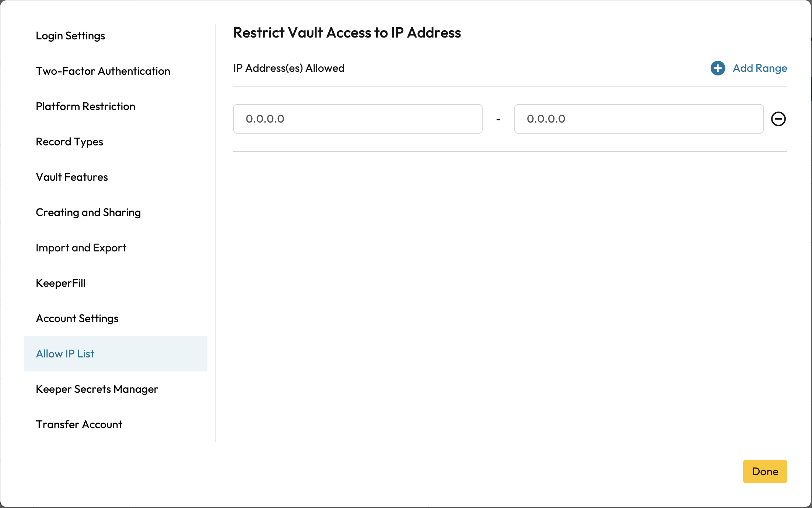
Task: Focus the starting IP address field
Action: tap(357, 119)
